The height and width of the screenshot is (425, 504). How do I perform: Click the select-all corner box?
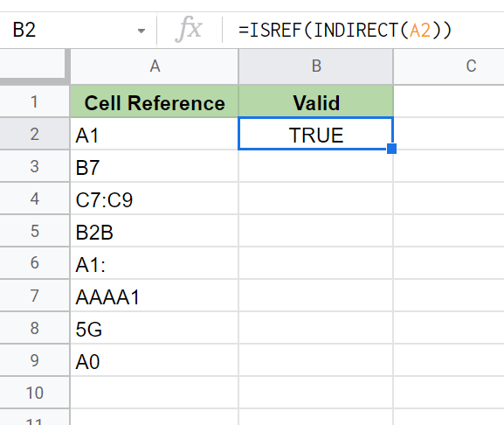click(x=33, y=65)
